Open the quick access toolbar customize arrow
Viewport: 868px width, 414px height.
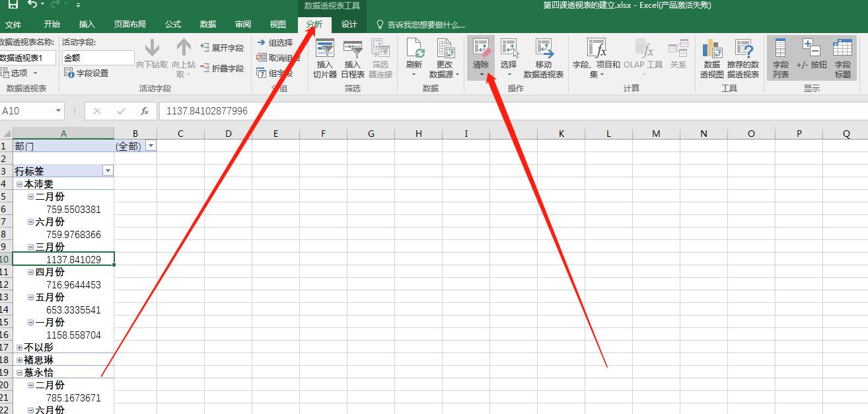[79, 5]
